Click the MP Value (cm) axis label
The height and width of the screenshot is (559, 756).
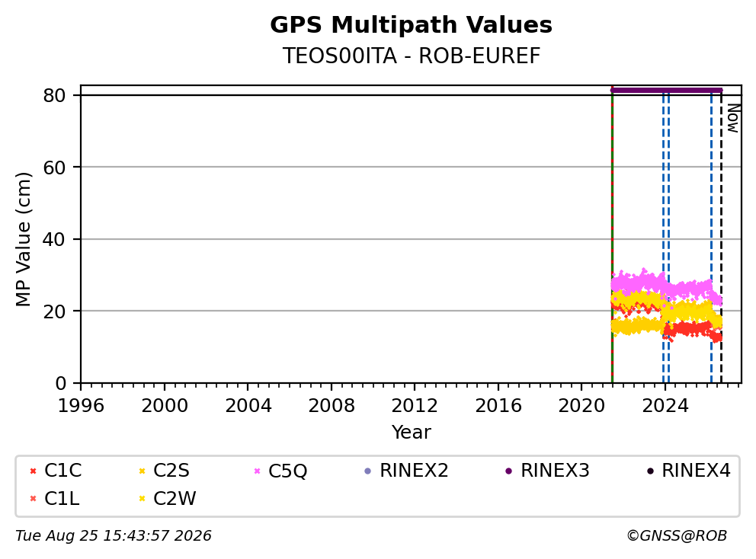[23, 239]
